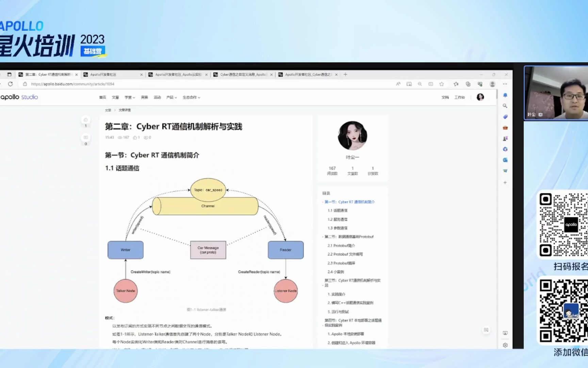Click the split screen icon in toolbar
The height and width of the screenshot is (368, 588).
pos(431,84)
